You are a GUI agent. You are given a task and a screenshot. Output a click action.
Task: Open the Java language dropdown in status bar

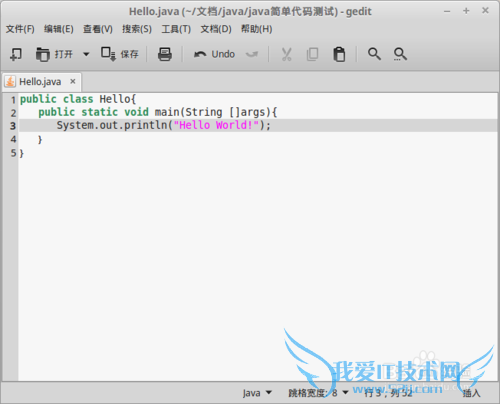[257, 393]
